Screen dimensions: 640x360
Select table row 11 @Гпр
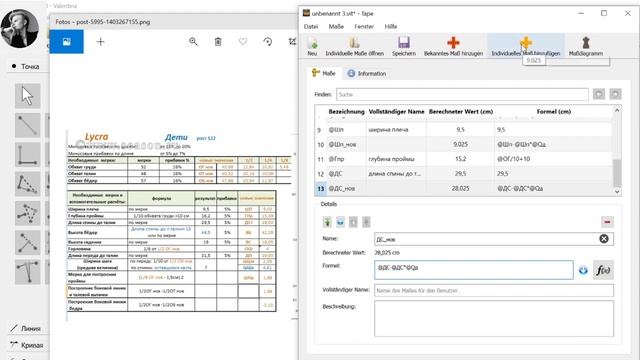[464, 159]
